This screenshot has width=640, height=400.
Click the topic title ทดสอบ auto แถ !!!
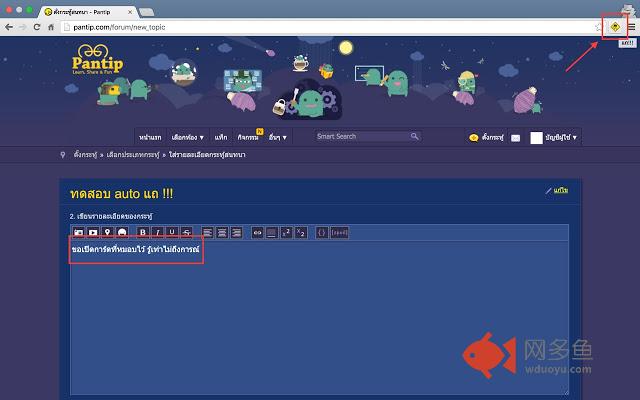tap(122, 193)
